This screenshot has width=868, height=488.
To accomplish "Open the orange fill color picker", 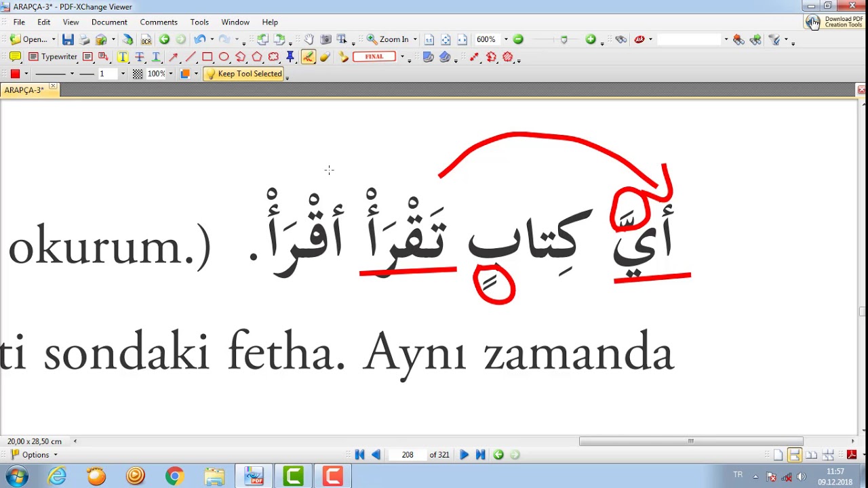I will pos(184,74).
